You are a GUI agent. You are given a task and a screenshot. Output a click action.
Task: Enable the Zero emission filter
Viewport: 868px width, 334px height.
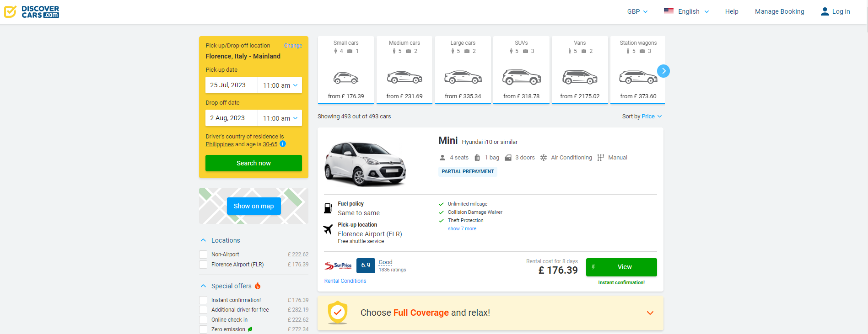tap(203, 329)
